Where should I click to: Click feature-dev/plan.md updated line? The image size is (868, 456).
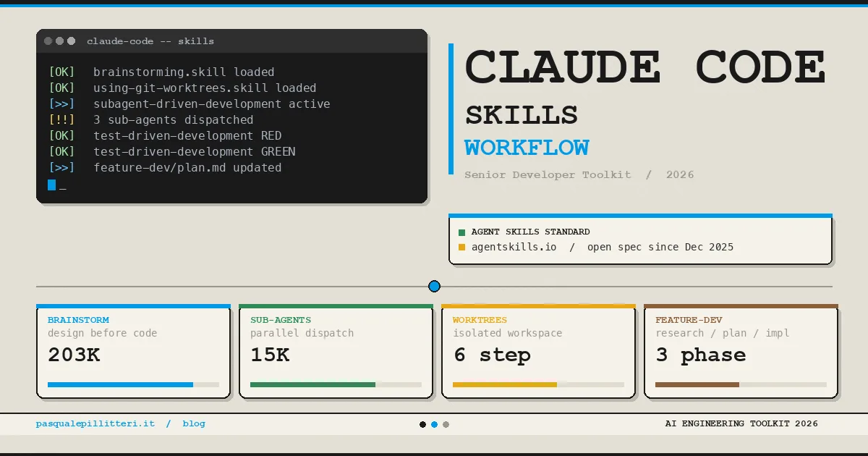pyautogui.click(x=187, y=168)
